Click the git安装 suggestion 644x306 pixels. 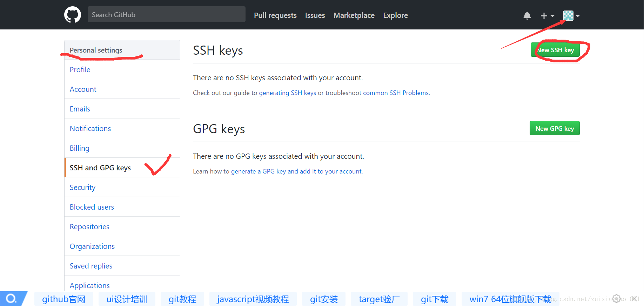[x=324, y=299]
